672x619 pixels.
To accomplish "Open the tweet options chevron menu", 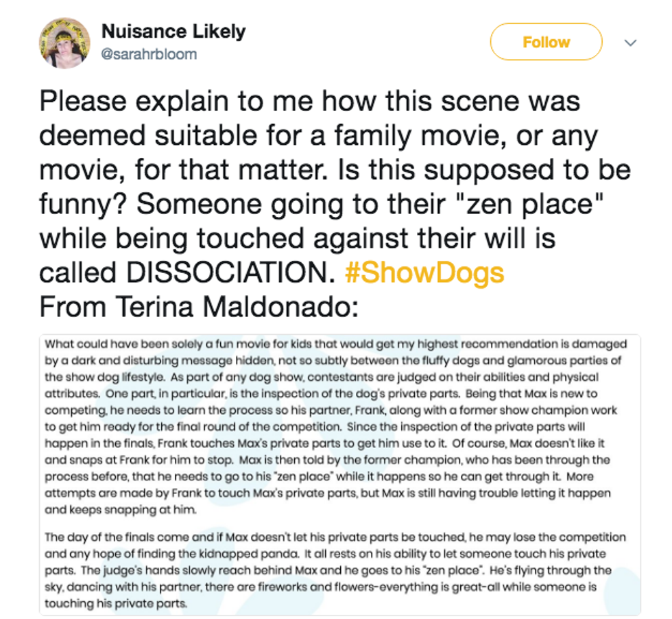I will 630,43.
